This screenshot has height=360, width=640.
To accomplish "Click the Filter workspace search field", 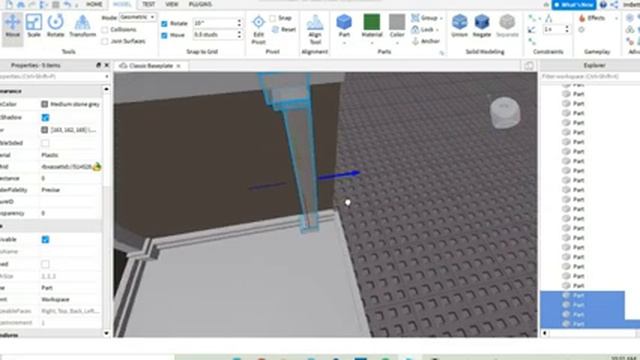I will click(x=590, y=76).
